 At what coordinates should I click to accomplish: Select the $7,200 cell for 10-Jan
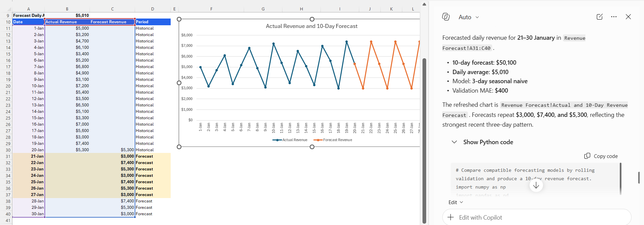click(67, 86)
